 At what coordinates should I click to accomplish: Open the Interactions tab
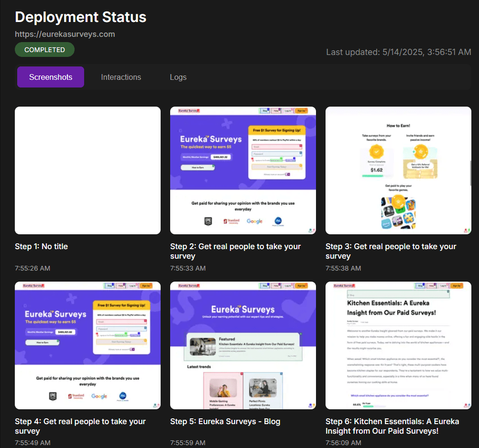pyautogui.click(x=121, y=77)
